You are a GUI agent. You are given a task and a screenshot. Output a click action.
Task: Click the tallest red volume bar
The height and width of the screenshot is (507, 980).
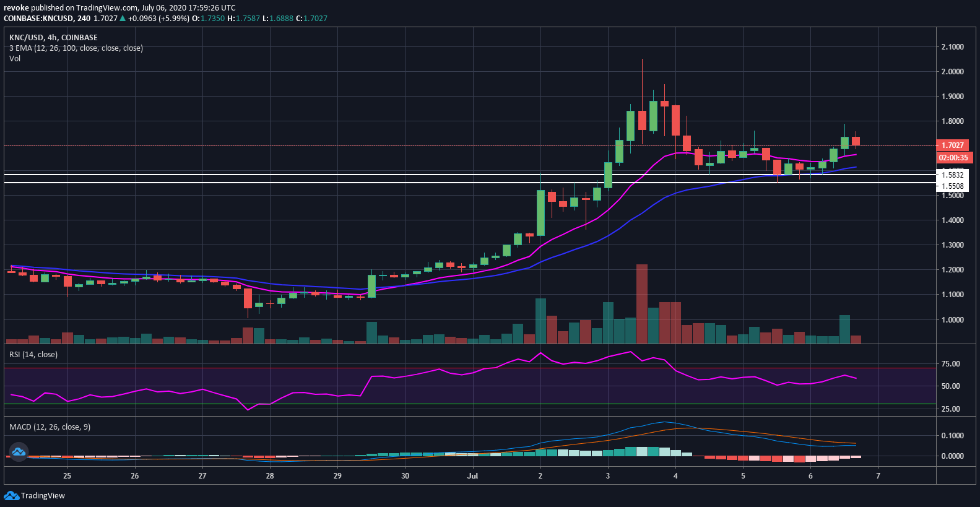[x=642, y=304]
